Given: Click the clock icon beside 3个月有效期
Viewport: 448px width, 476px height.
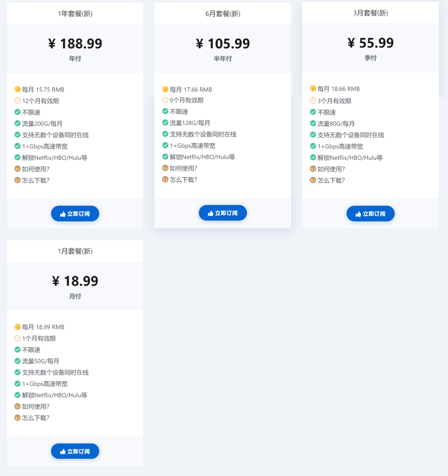Looking at the screenshot, I should (x=313, y=100).
